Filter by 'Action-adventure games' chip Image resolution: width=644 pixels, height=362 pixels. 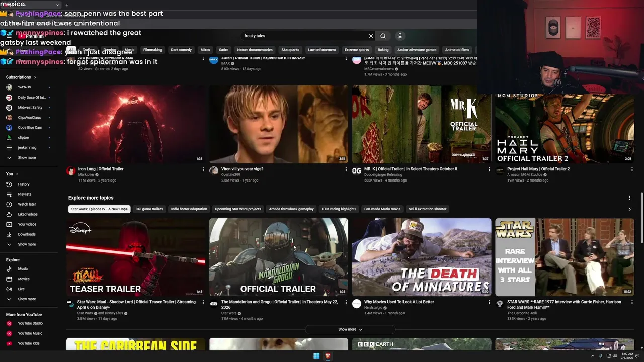pyautogui.click(x=417, y=50)
